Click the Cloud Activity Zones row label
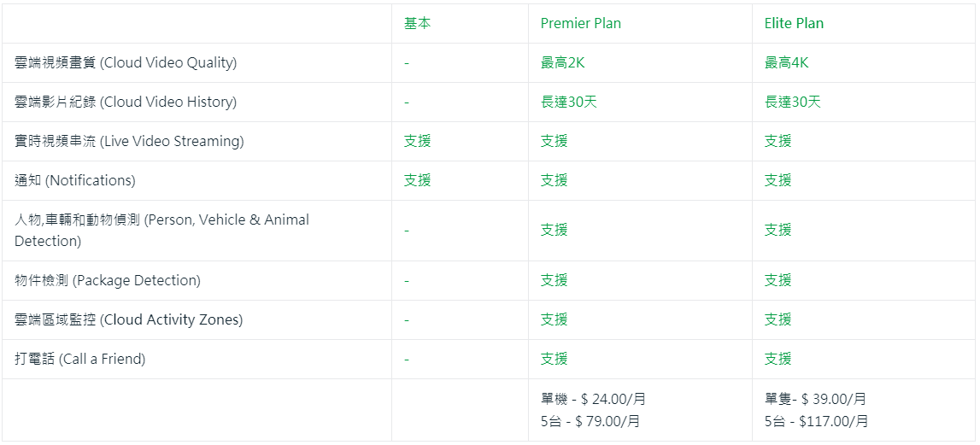 [x=129, y=319]
